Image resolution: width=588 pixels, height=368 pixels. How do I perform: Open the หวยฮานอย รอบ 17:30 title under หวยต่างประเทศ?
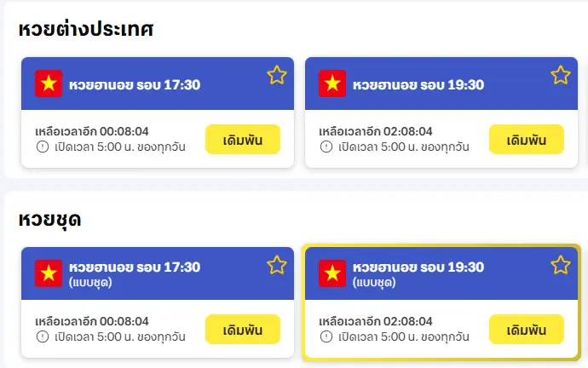135,84
